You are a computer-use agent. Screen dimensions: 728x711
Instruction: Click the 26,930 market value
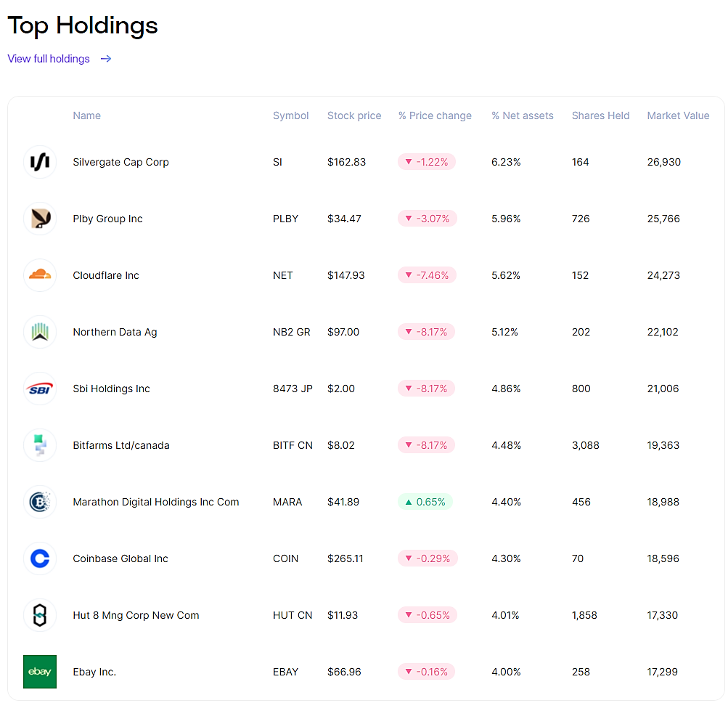pos(664,162)
